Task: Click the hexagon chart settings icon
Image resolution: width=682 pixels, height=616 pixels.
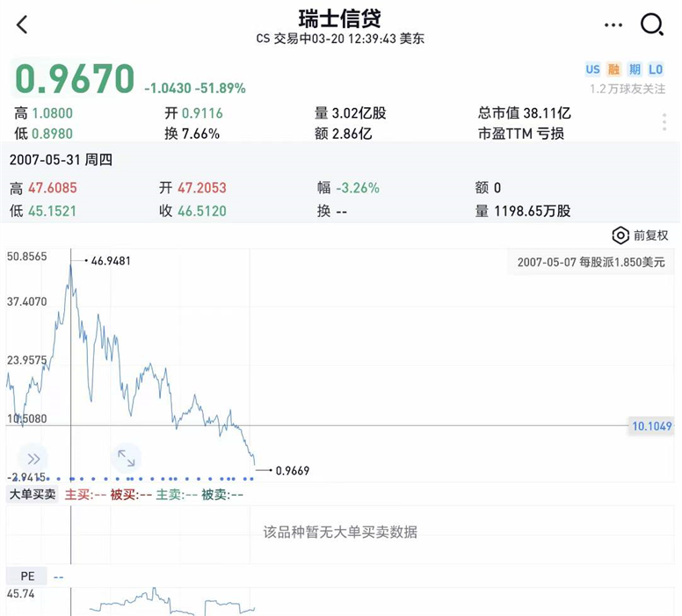Action: coord(620,236)
